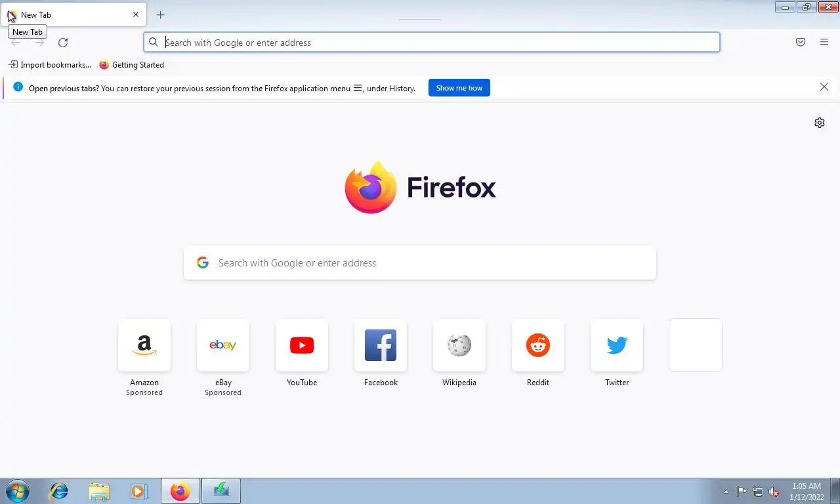Click the Firefox taskbar button
The height and width of the screenshot is (504, 840).
[x=180, y=491]
